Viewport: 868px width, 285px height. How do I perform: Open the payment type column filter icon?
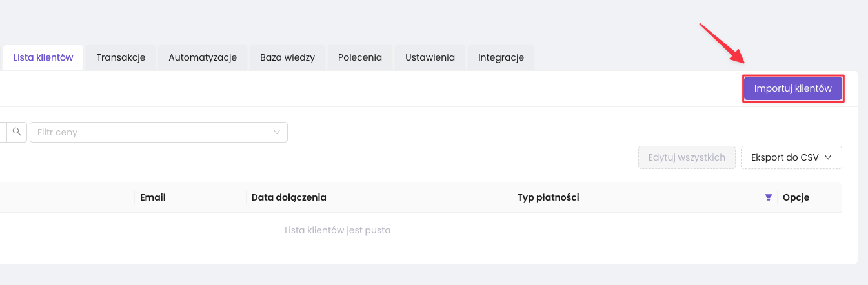coord(768,197)
